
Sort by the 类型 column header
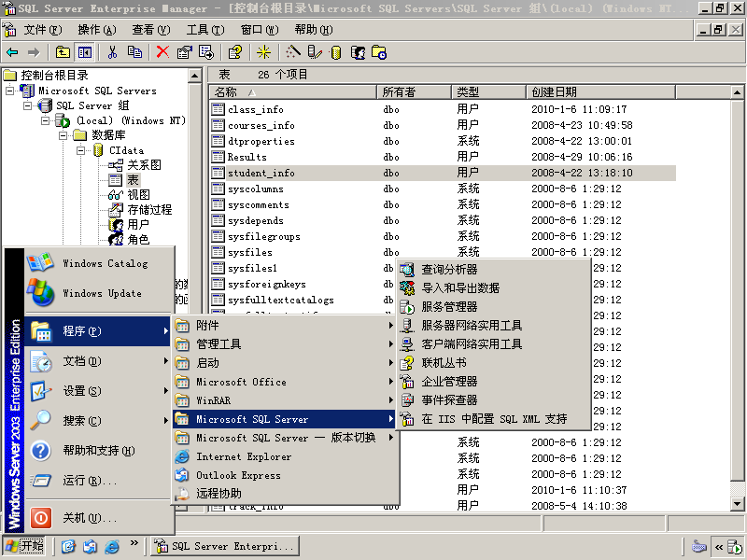(488, 91)
